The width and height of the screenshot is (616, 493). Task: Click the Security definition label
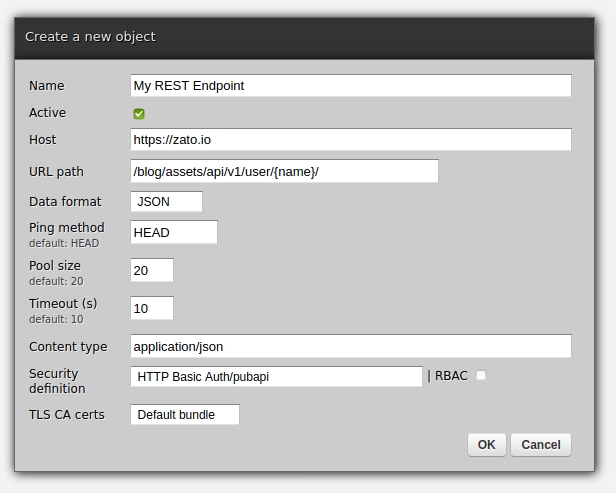click(56, 381)
